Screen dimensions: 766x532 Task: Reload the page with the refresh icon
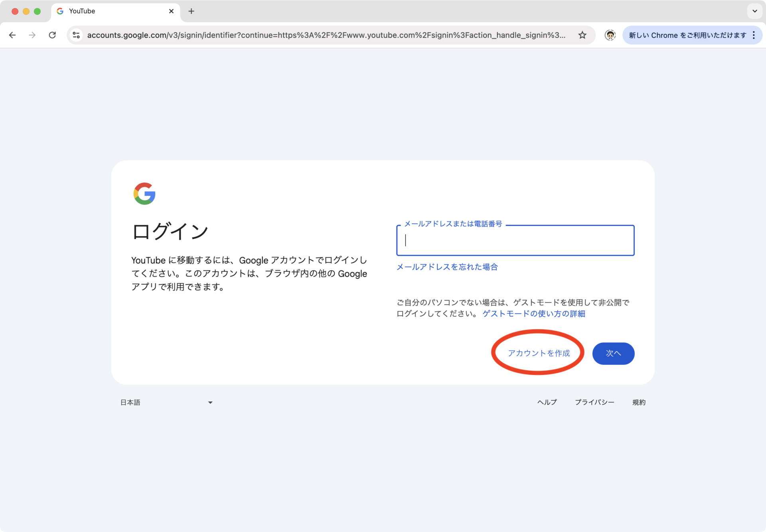click(52, 35)
